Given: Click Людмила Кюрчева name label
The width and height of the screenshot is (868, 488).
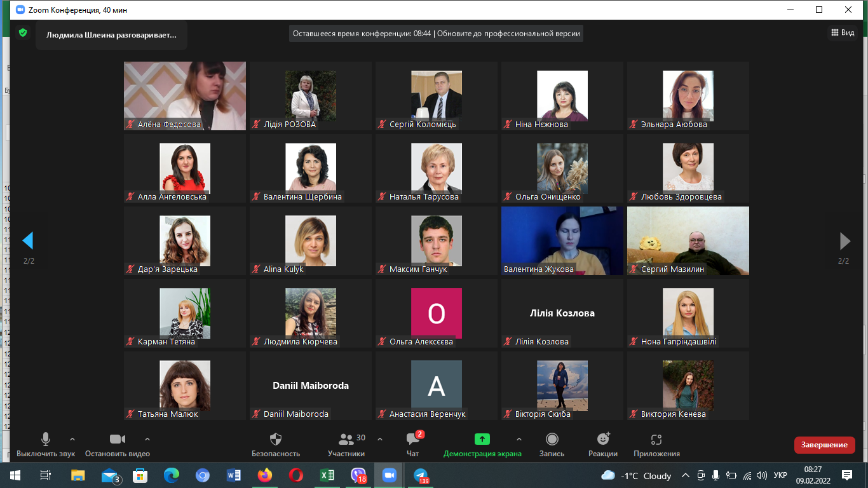Looking at the screenshot, I should coord(301,342).
